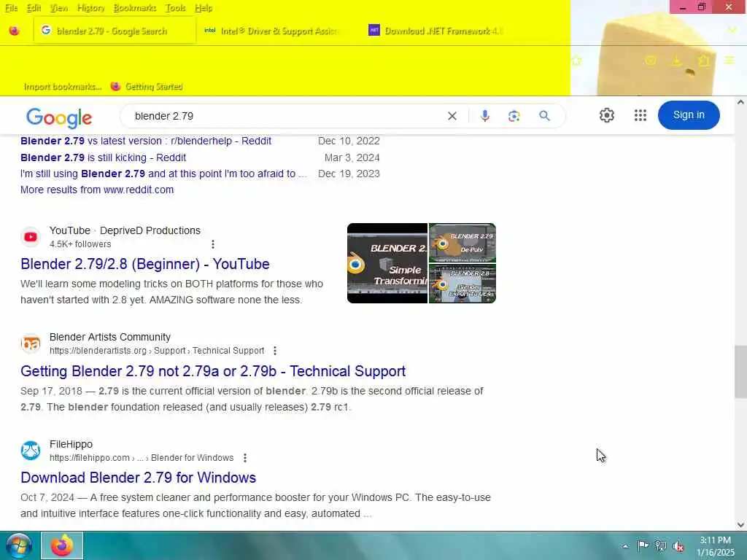The width and height of the screenshot is (747, 560).
Task: Open three-dot menu for Blender Artists result
Action: click(x=275, y=351)
